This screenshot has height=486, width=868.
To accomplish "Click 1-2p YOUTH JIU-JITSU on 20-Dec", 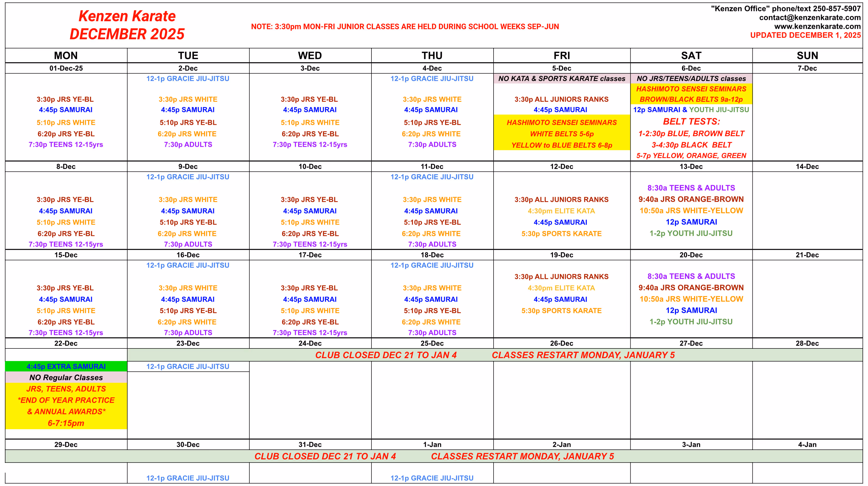I will (691, 322).
